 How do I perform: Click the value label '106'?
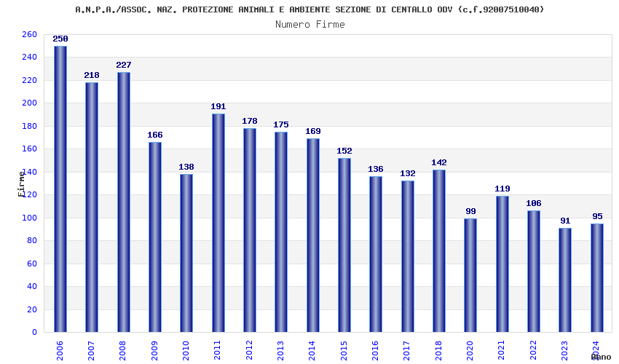tap(534, 203)
